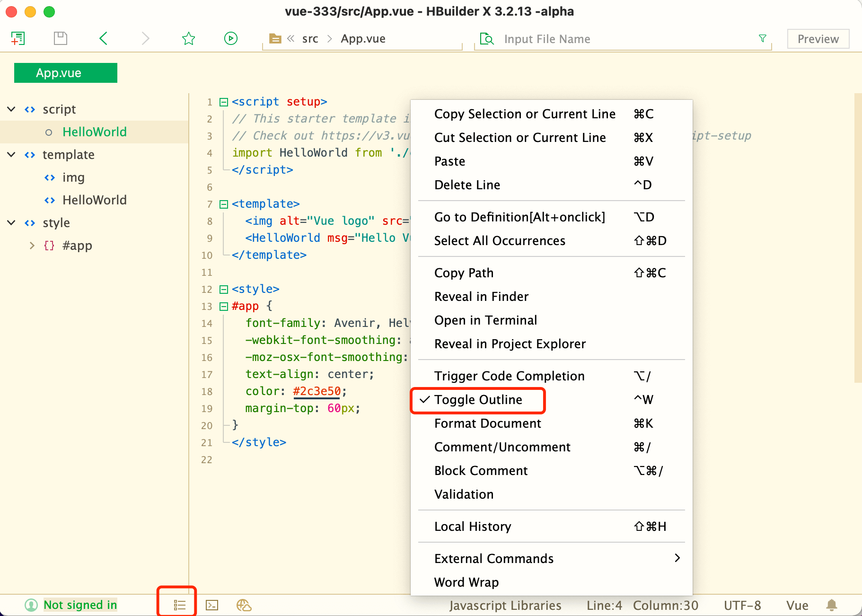The width and height of the screenshot is (862, 616).
Task: Toggle the outline list icon in status bar
Action: coord(179,605)
